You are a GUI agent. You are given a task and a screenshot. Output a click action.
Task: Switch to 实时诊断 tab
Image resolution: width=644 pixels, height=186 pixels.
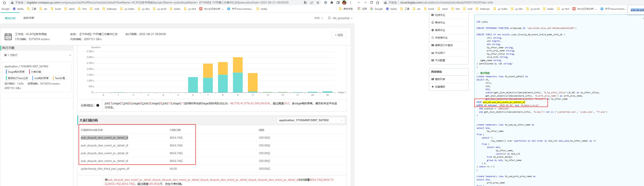(29, 18)
